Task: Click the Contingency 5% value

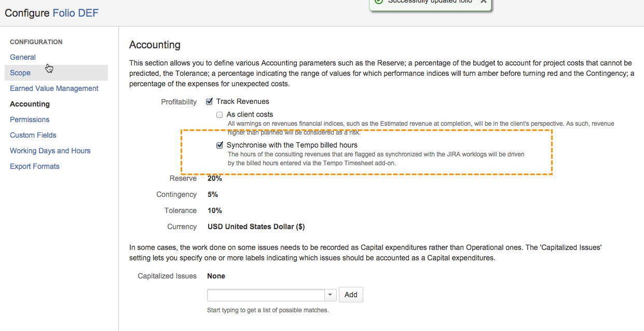Action: point(213,194)
